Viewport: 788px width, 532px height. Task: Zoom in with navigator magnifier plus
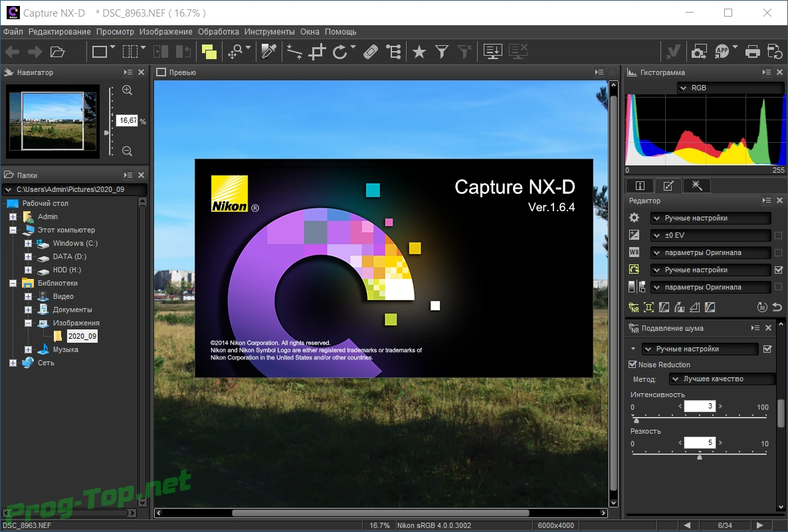click(x=127, y=90)
